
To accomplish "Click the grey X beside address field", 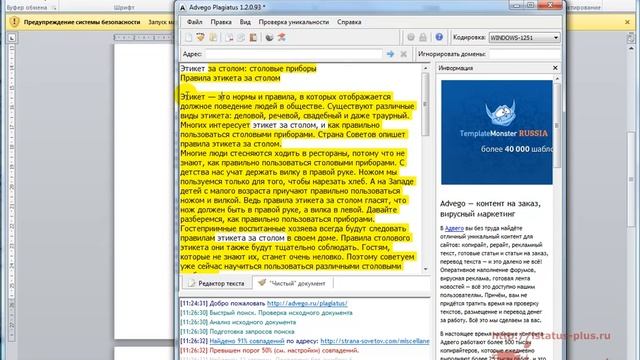I will pos(403,54).
